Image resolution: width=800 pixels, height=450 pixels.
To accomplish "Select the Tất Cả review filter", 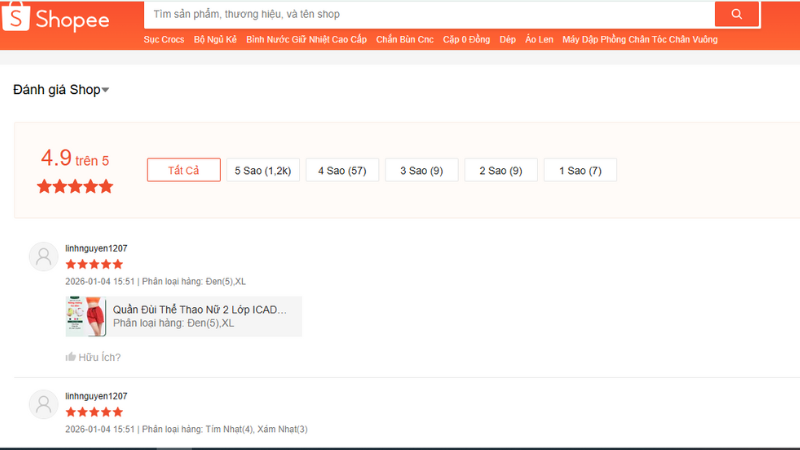I will (183, 170).
